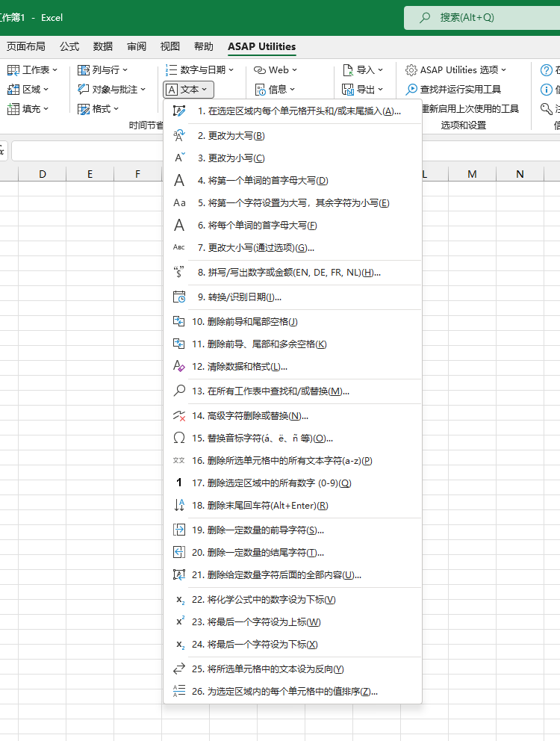Click the Export icon
Image resolution: width=560 pixels, height=741 pixels.
coord(348,90)
